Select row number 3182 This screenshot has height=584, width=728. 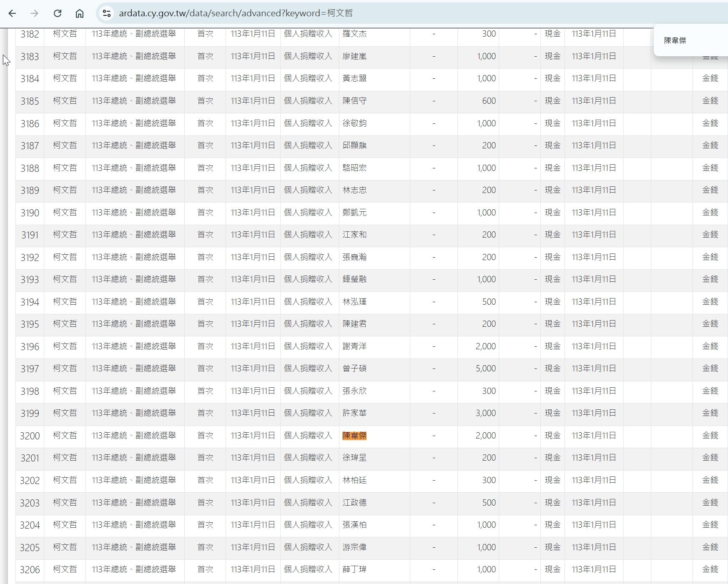click(x=30, y=34)
